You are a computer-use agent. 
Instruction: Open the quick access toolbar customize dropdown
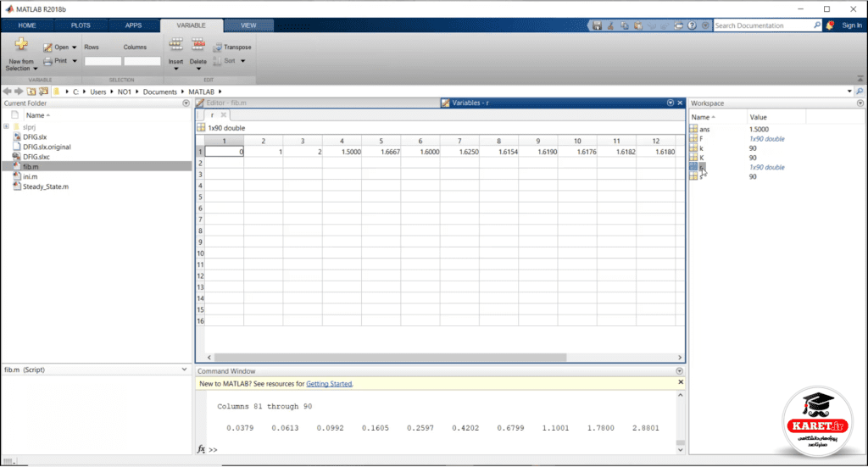tap(705, 25)
